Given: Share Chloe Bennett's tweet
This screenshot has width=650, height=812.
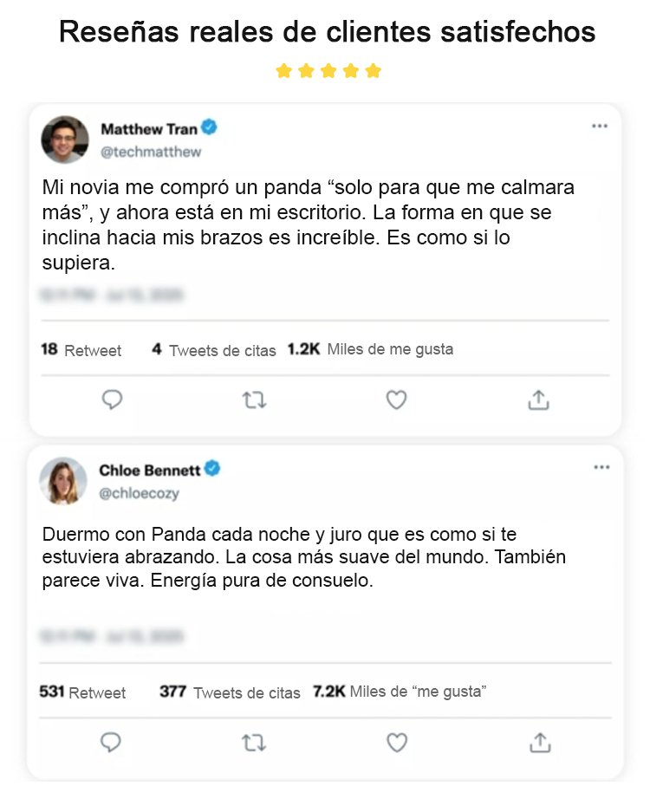Looking at the screenshot, I should [540, 743].
